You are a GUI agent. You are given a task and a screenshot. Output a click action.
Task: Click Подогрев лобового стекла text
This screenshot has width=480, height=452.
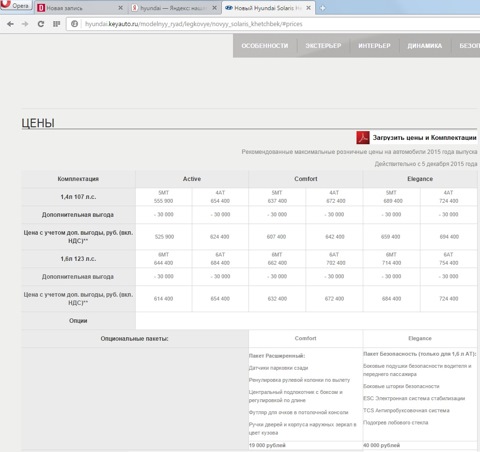tap(396, 423)
